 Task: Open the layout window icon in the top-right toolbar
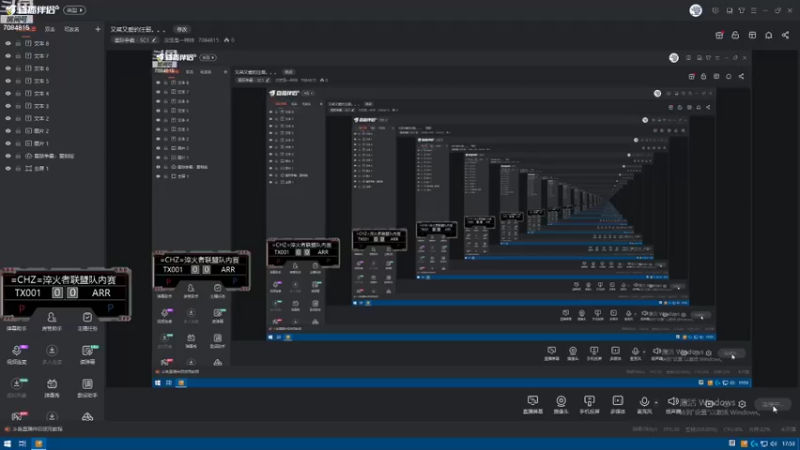[752, 35]
